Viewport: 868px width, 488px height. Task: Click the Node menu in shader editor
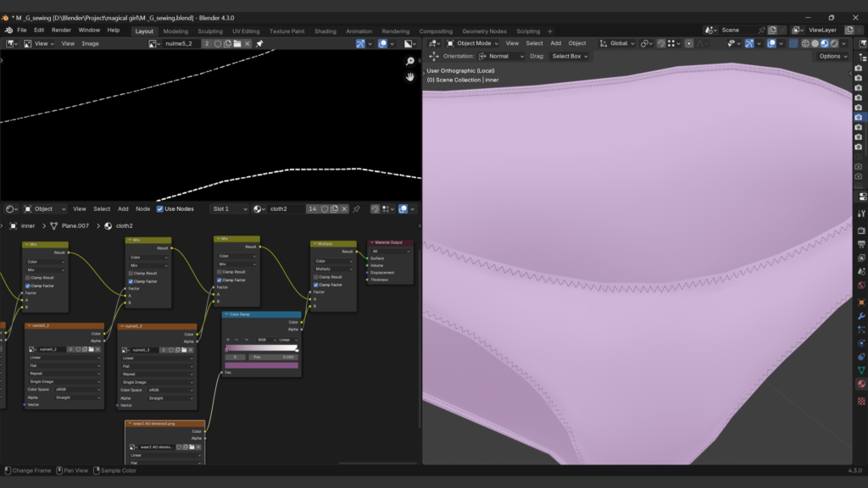coord(143,208)
